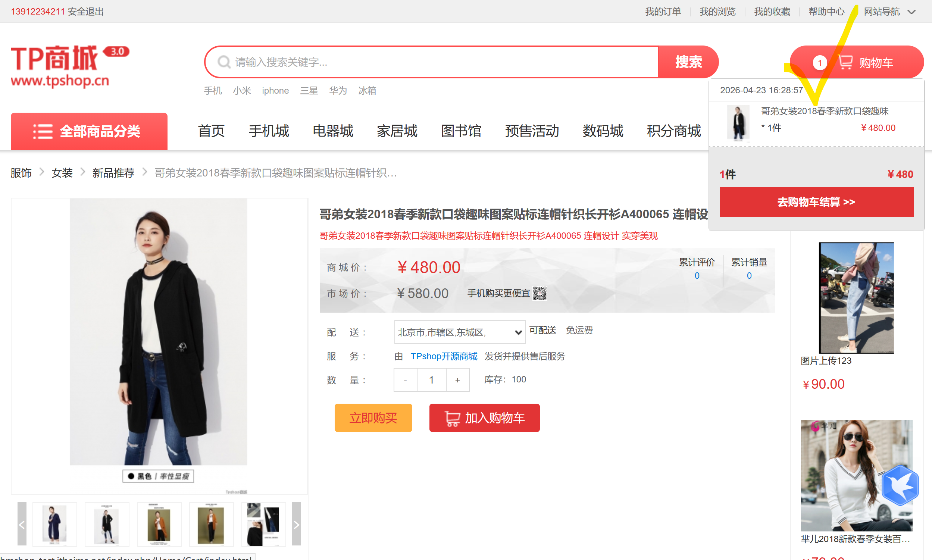Select the first thumbnail, navy coat
The width and height of the screenshot is (932, 560).
click(x=55, y=524)
